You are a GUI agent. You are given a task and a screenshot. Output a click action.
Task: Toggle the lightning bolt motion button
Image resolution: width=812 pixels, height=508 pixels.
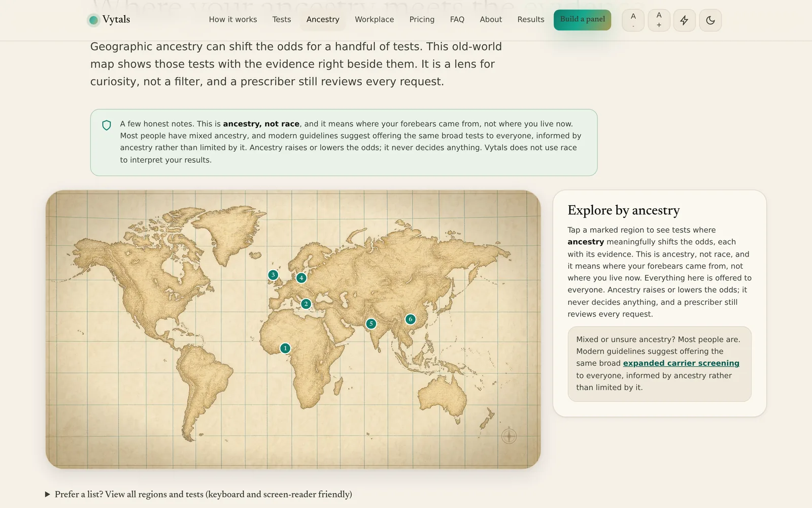pyautogui.click(x=685, y=20)
